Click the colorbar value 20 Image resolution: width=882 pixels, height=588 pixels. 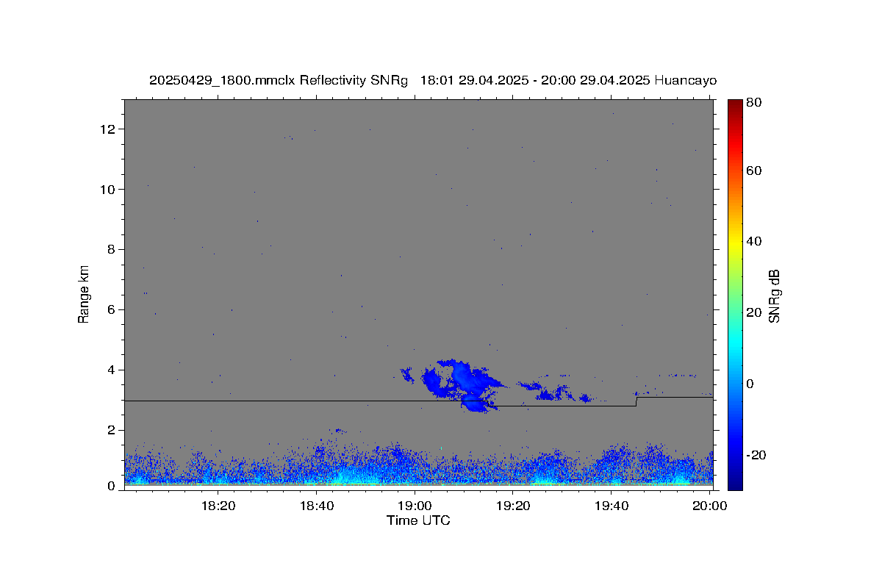coord(754,313)
